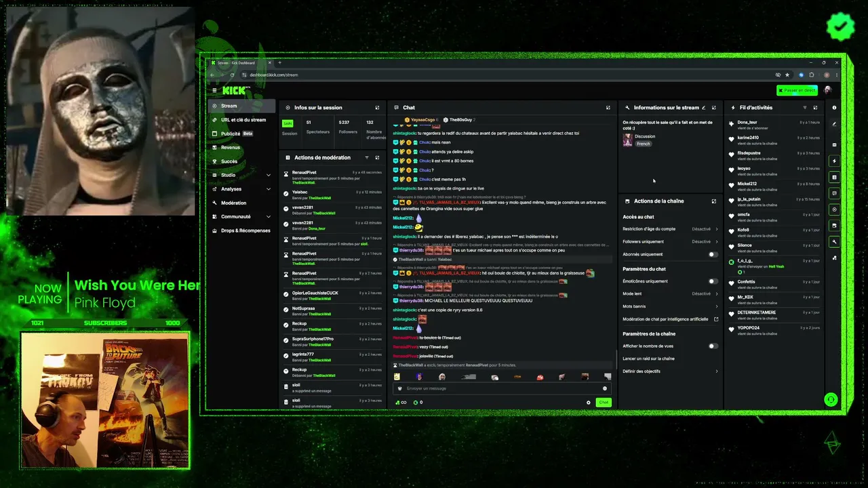
Task: Toggle Afficher le nombre de vues
Action: tap(713, 346)
